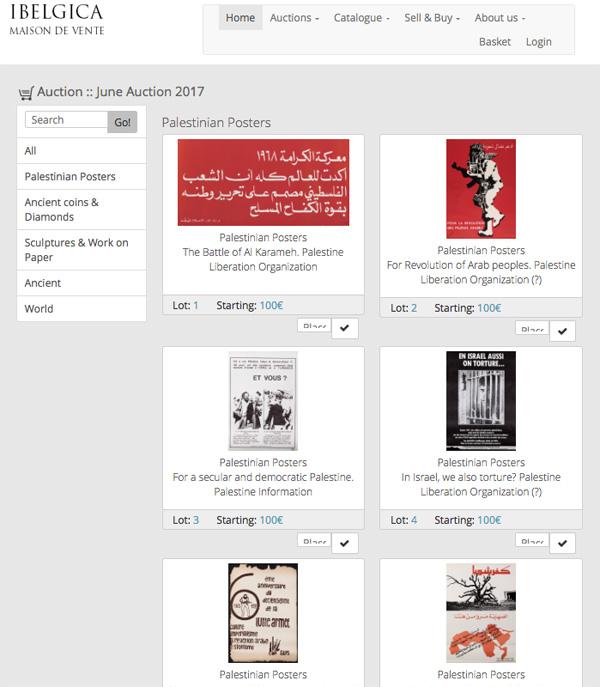Click the checkmark button under Lot 1
Image resolution: width=600 pixels, height=687 pixels.
(x=344, y=328)
